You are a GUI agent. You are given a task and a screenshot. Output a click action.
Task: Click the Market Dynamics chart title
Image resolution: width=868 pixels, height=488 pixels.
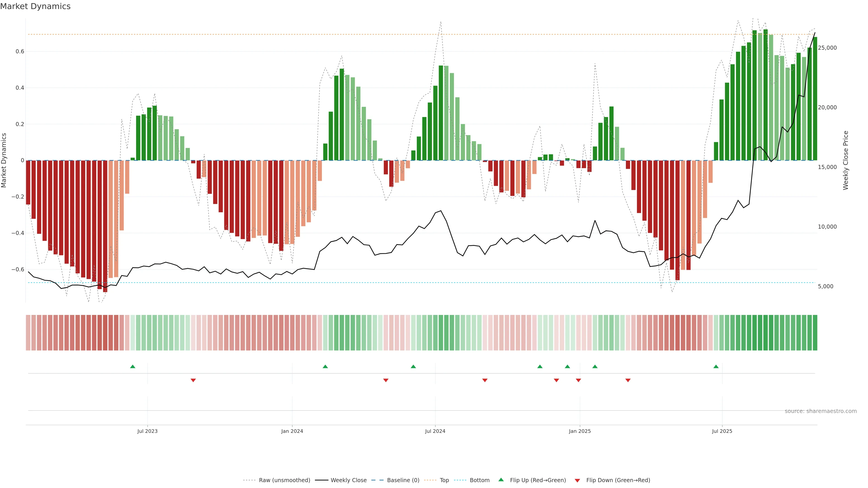tap(35, 6)
